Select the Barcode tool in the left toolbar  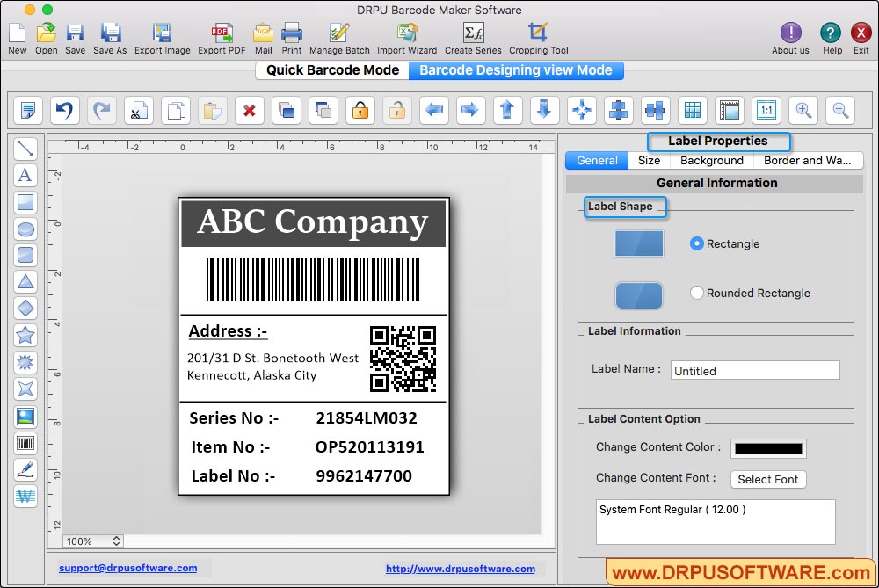25,444
